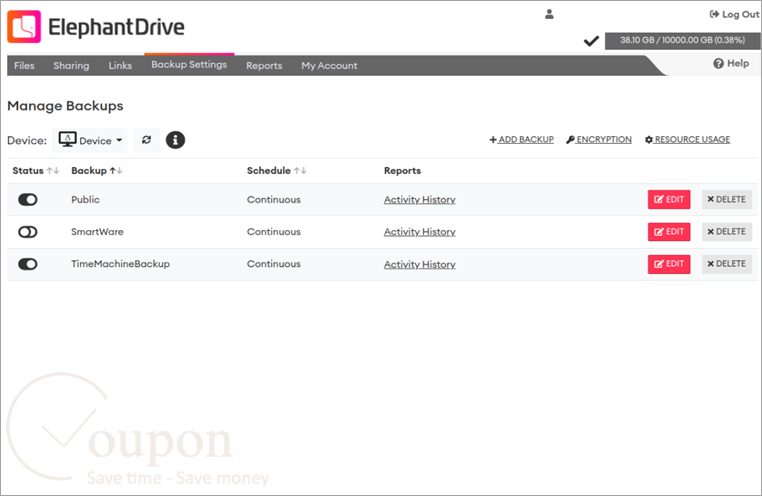Click the ElephantDrive logo icon
Screen dimensions: 762x496
(x=24, y=27)
